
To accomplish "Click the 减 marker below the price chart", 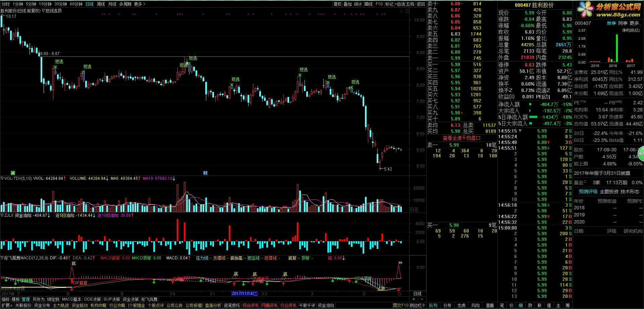I will (x=13, y=173).
